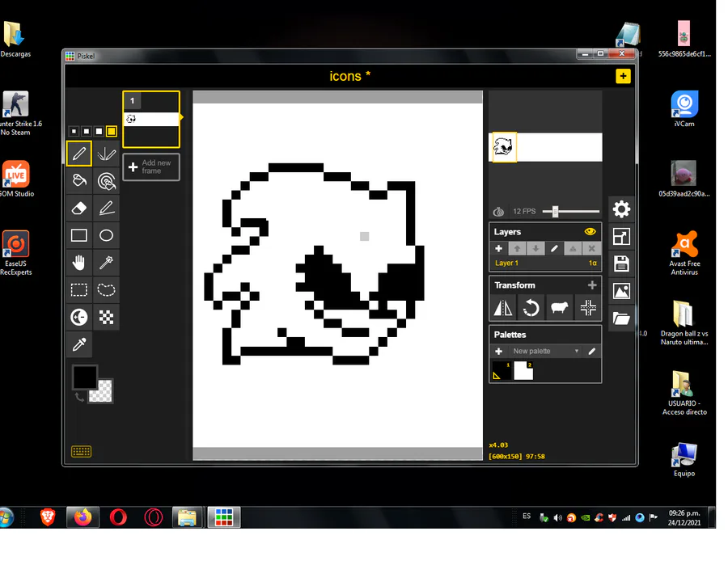This screenshot has width=728, height=582.
Task: Set pen size to third option
Action: [99, 131]
